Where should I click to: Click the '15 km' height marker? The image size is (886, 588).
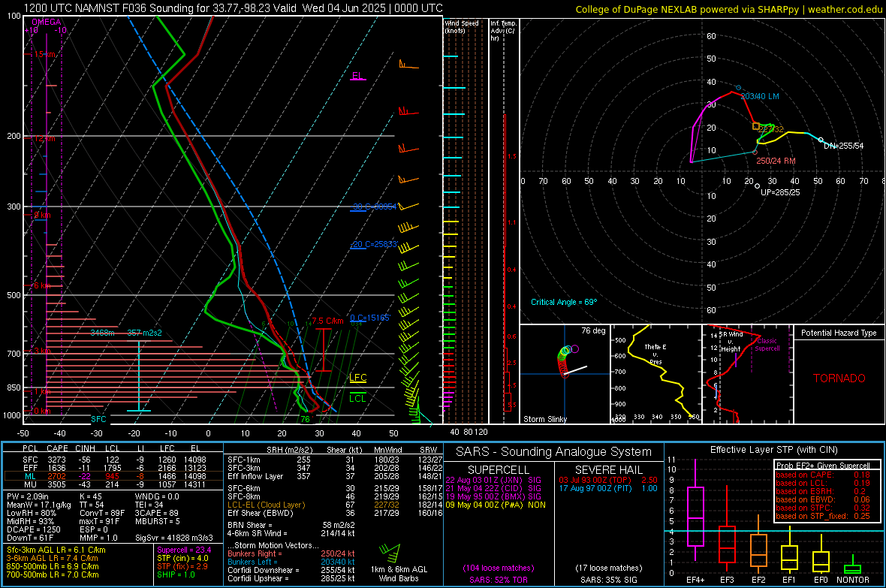(x=44, y=54)
